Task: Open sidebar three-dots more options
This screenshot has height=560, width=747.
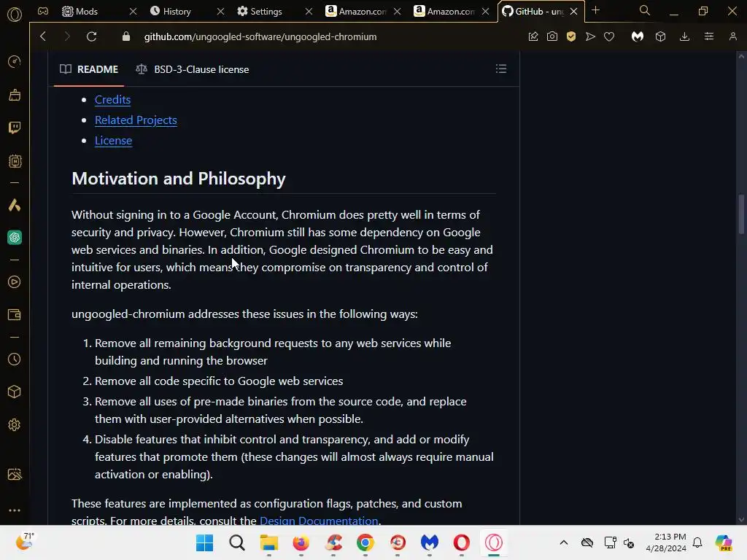Action: point(15,510)
